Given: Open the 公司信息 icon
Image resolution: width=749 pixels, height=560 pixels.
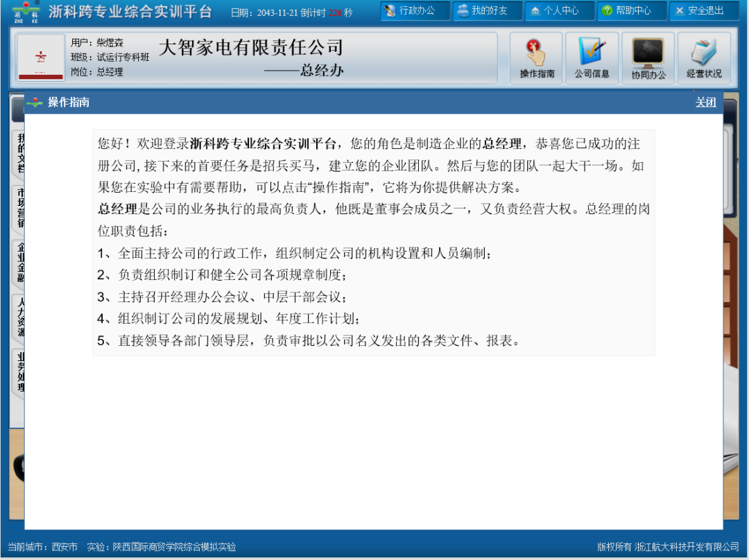Looking at the screenshot, I should click(592, 58).
